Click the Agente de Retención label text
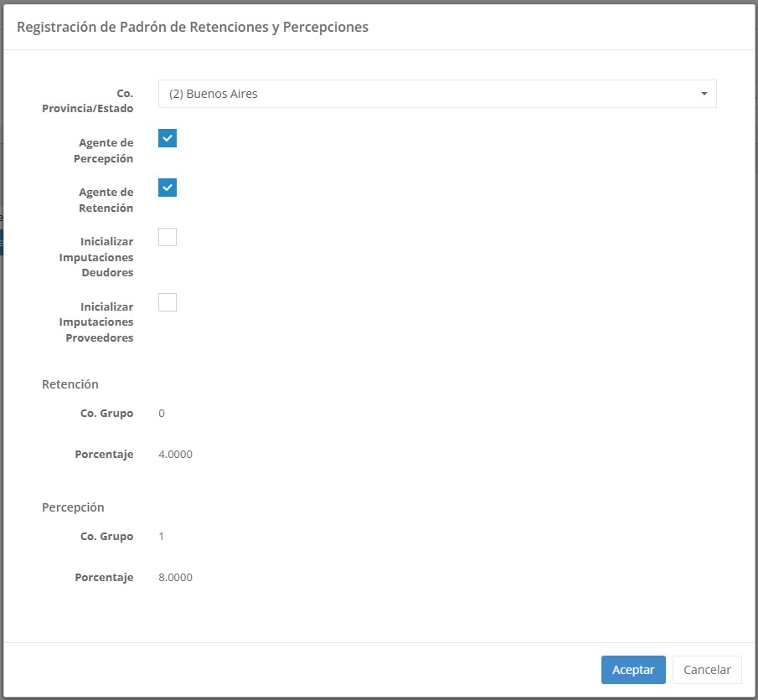758x700 pixels. pos(106,200)
